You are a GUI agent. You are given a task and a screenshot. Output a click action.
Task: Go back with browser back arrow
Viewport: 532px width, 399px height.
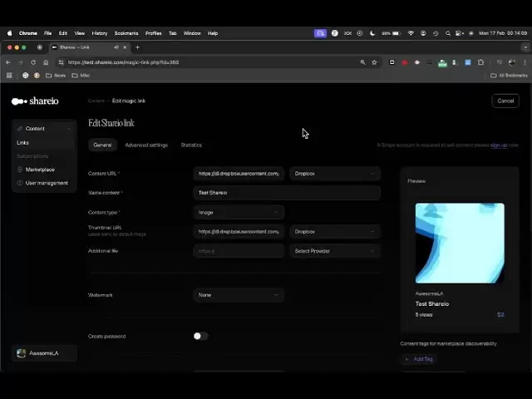pyautogui.click(x=8, y=62)
